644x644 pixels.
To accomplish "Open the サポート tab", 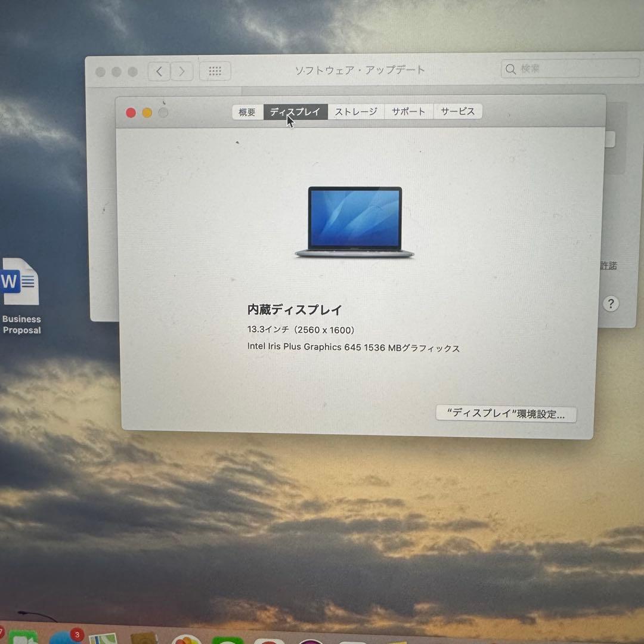I will [x=408, y=111].
